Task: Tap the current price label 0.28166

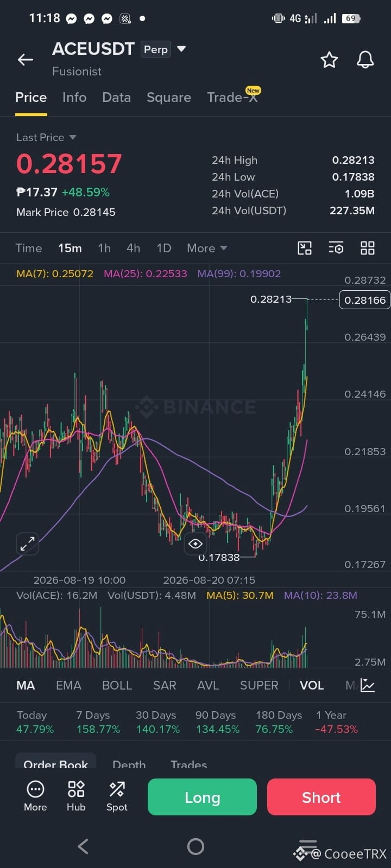Action: (x=365, y=300)
